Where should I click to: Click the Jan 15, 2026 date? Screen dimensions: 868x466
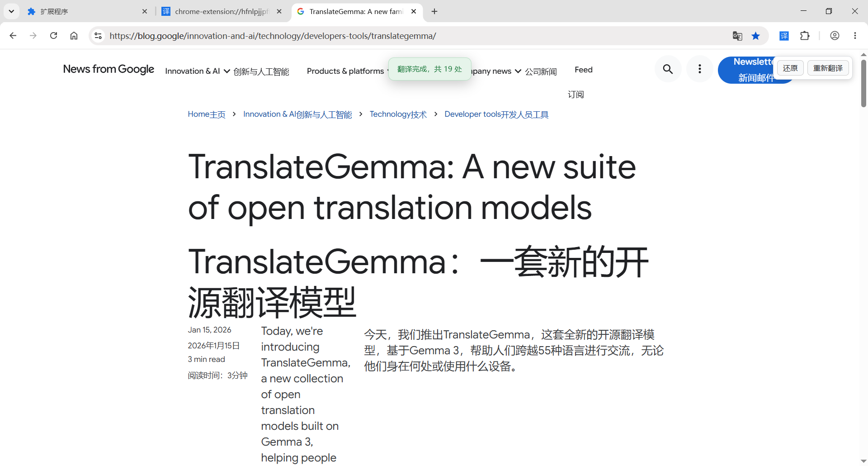click(x=209, y=330)
